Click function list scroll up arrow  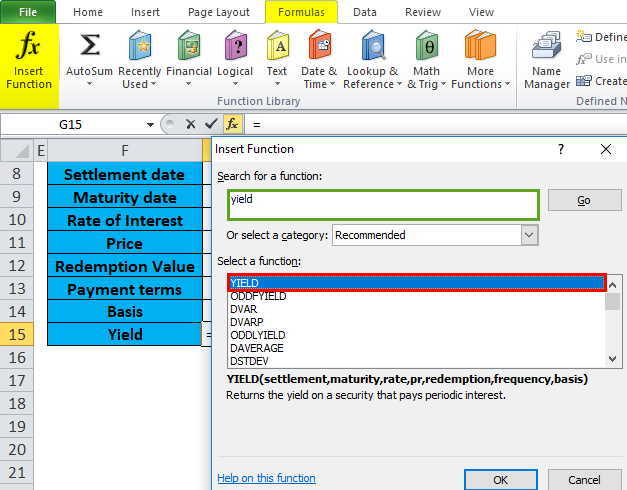(x=612, y=285)
